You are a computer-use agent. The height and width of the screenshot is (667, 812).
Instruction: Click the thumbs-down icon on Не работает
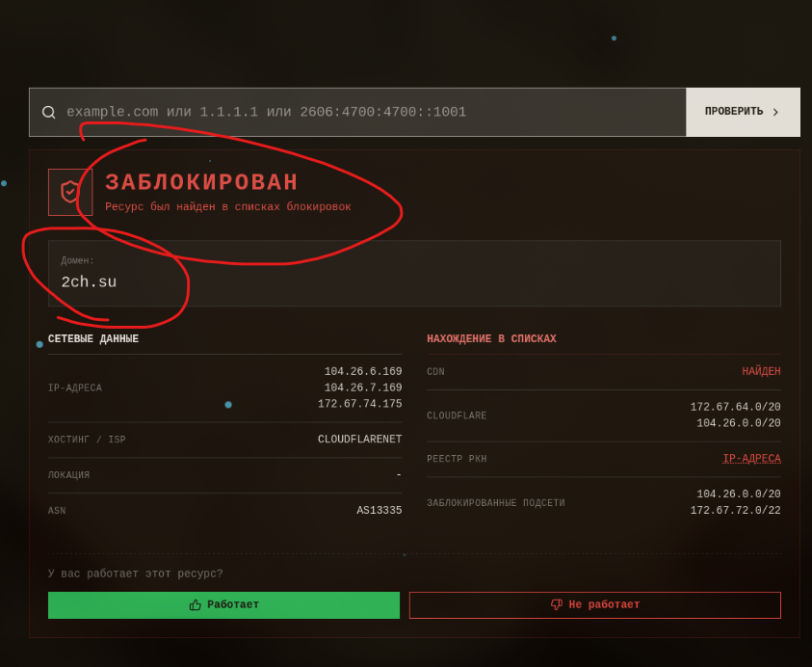(x=556, y=604)
